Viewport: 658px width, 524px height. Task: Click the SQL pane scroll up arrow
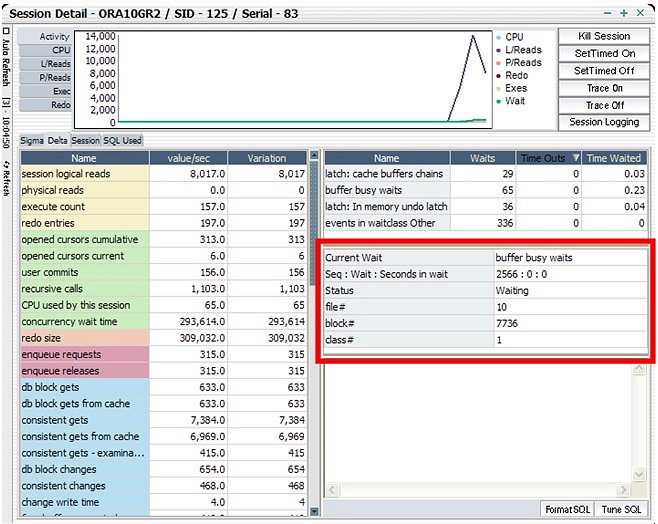[x=638, y=370]
